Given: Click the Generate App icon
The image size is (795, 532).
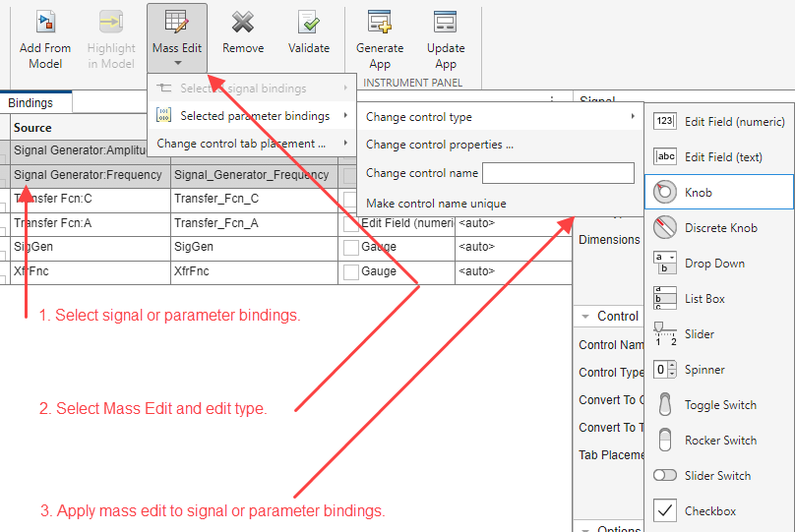Looking at the screenshot, I should tap(380, 22).
